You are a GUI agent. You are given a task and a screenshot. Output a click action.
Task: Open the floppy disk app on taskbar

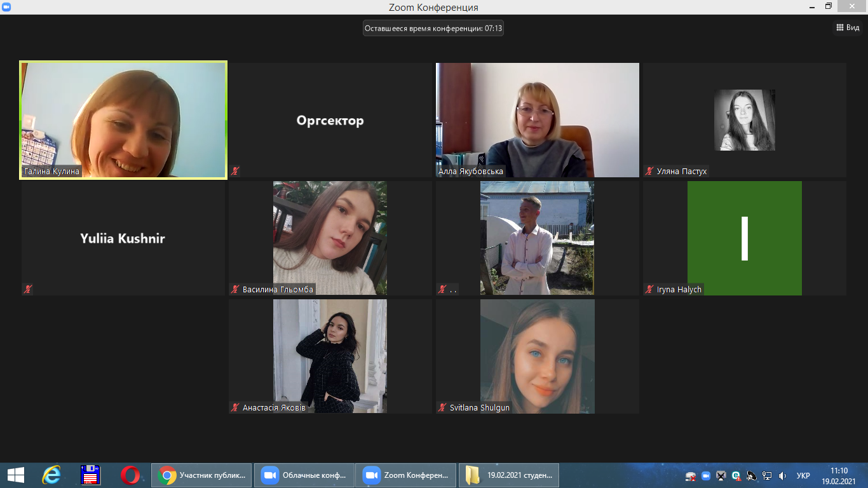coord(91,475)
